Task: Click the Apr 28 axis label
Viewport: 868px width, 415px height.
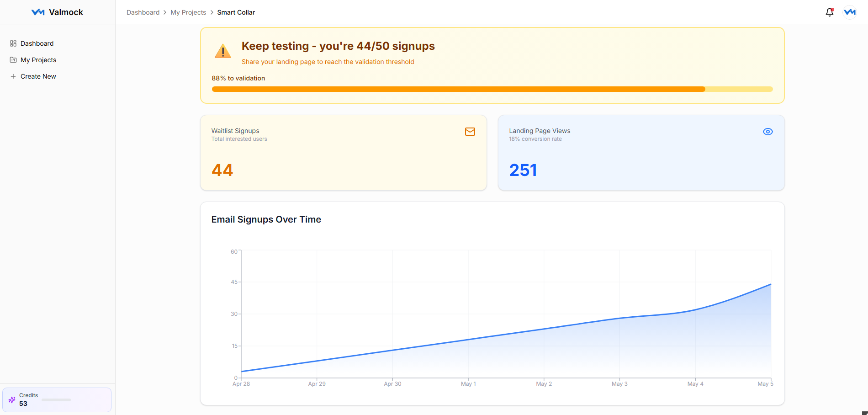Action: (241, 384)
